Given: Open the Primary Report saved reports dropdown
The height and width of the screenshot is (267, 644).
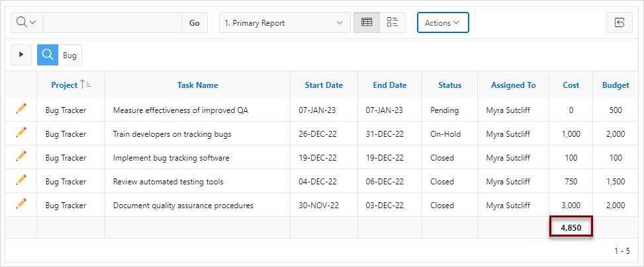Looking at the screenshot, I should pyautogui.click(x=285, y=22).
